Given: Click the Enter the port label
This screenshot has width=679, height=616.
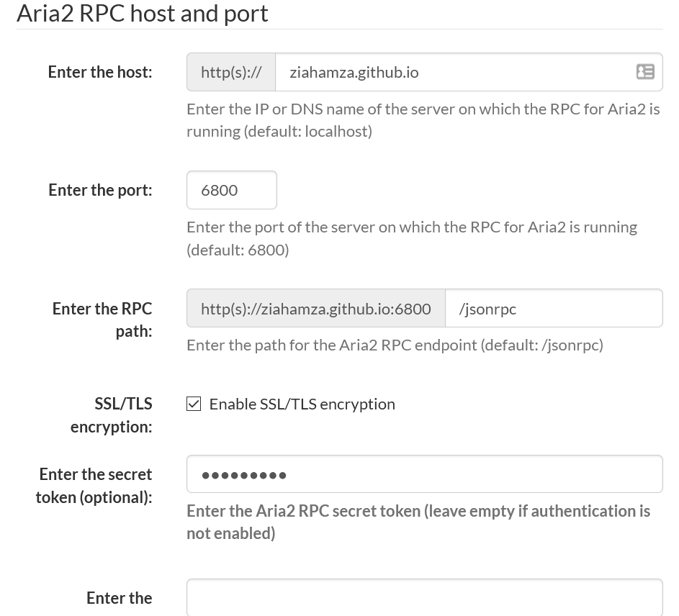Looking at the screenshot, I should (x=99, y=189).
